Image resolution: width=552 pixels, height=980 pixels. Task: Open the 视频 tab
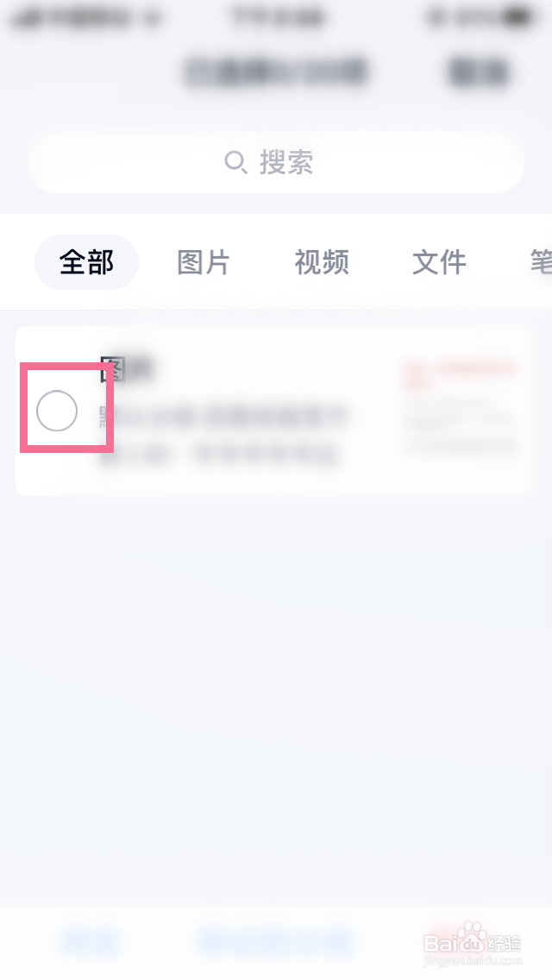322,262
